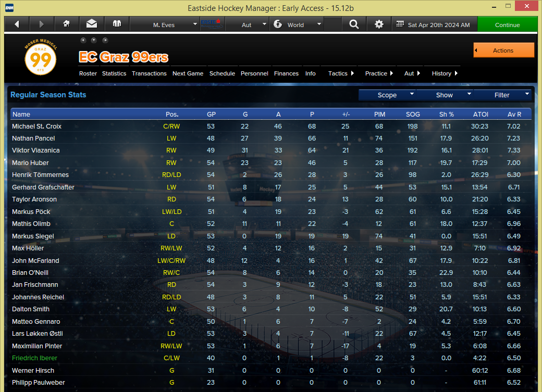The width and height of the screenshot is (542, 392).
Task: Select player Lars Løkken Østli
Action: pyautogui.click(x=38, y=334)
